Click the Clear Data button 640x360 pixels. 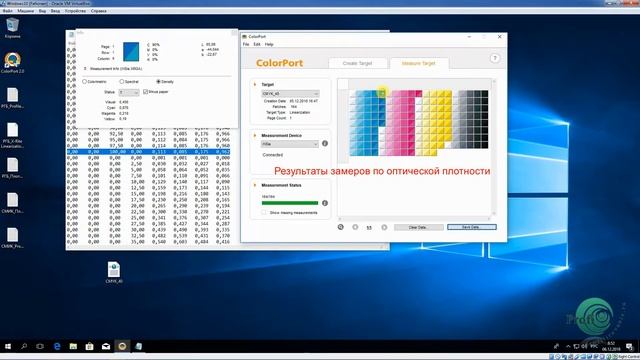(418, 227)
